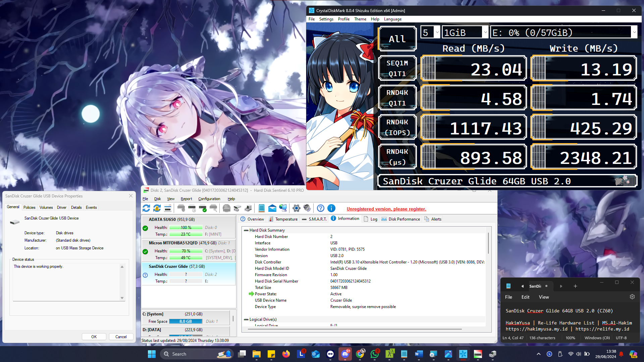This screenshot has height=362, width=644.
Task: Click the speaker sound icon in Sentinel toolbar
Action: pos(307,208)
